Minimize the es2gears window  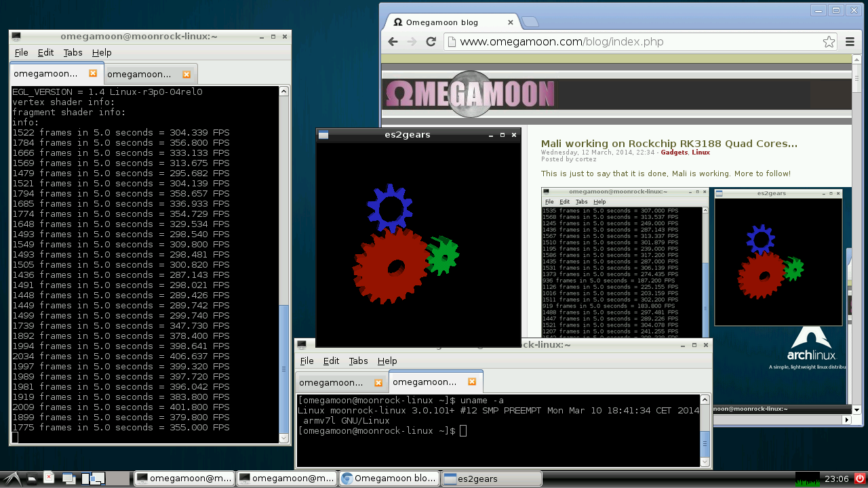coord(491,135)
